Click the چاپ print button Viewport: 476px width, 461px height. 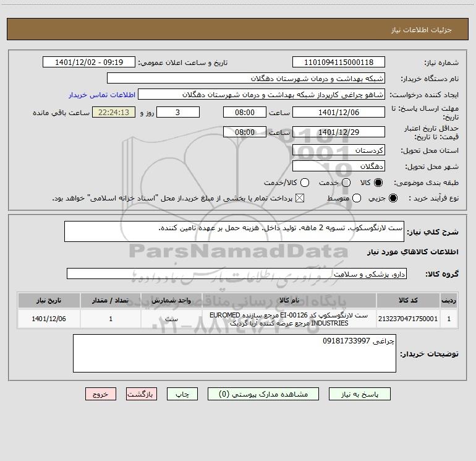[182, 394]
